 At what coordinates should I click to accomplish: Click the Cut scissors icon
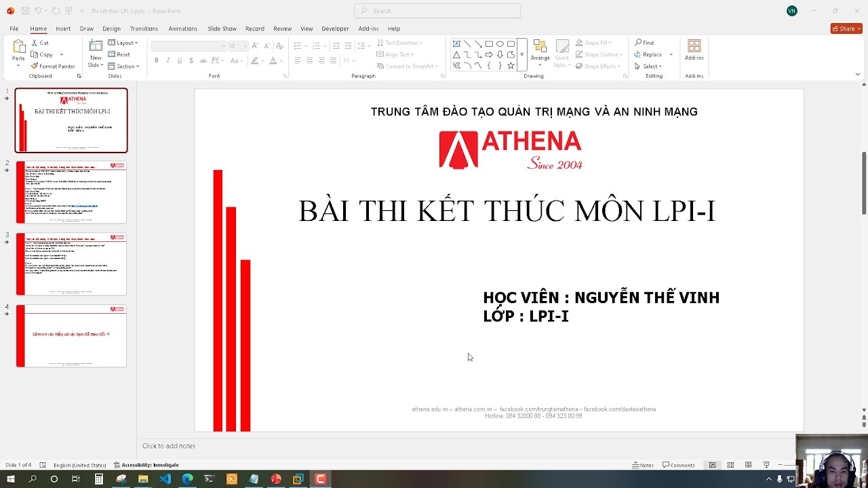click(35, 43)
